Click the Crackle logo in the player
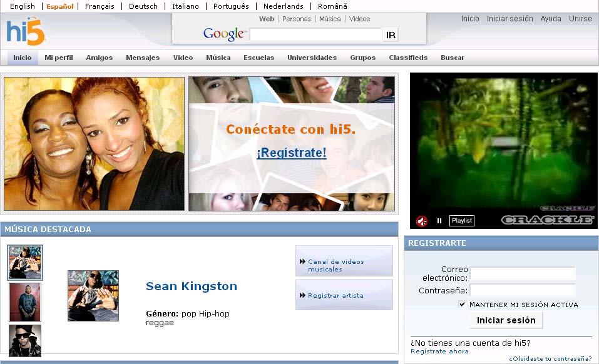599x364 pixels. pyautogui.click(x=548, y=220)
